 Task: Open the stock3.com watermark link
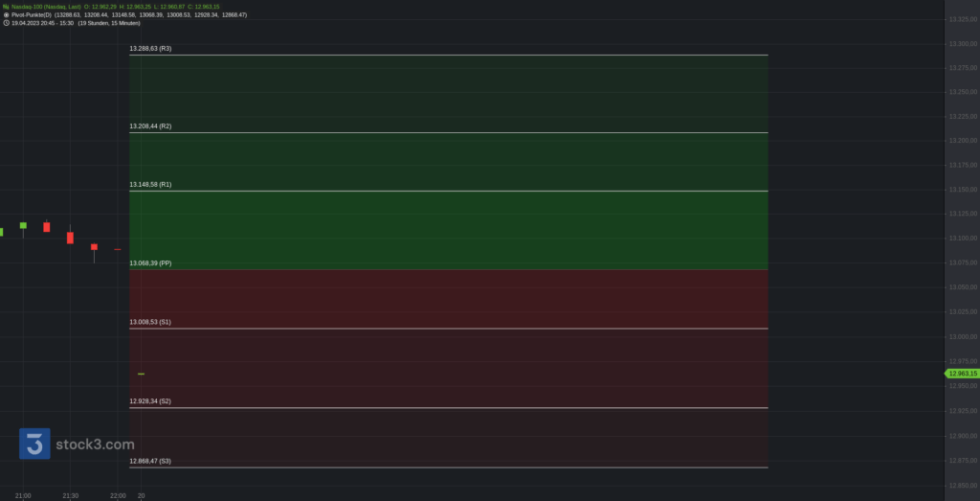tap(95, 444)
